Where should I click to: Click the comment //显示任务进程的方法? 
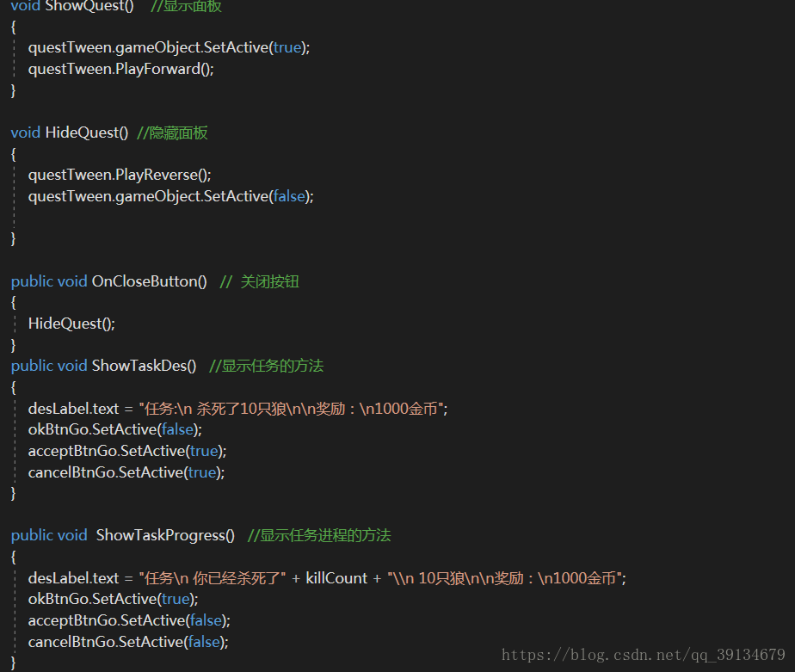point(319,535)
